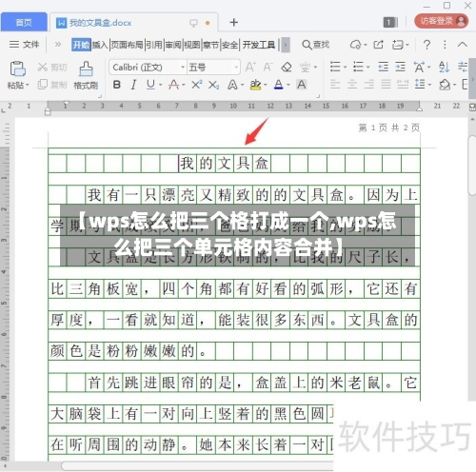
Task: Toggle Bold formatting
Action: (117, 85)
